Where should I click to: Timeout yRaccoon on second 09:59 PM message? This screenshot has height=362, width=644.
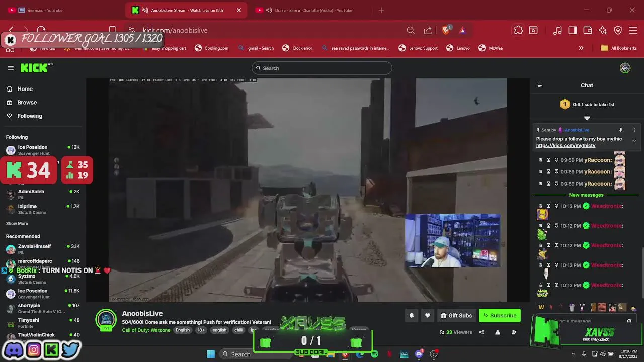click(549, 171)
